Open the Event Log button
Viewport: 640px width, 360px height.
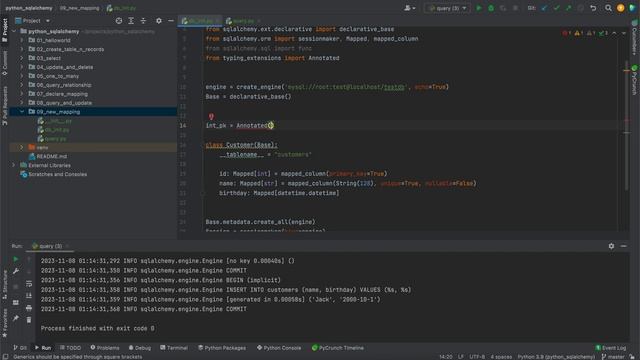tap(611, 348)
